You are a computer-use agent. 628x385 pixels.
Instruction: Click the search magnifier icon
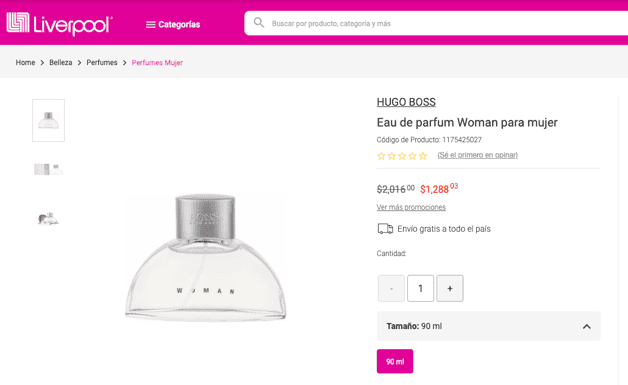pos(259,22)
